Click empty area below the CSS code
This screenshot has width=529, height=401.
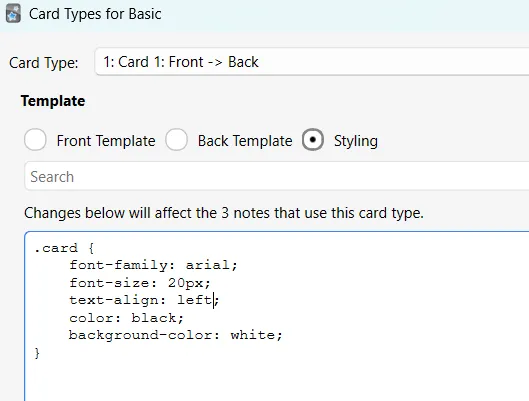coord(277,381)
